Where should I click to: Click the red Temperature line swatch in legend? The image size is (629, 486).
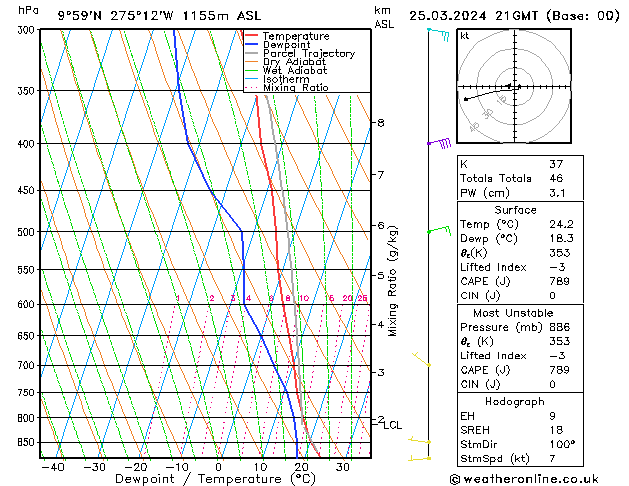pyautogui.click(x=252, y=36)
